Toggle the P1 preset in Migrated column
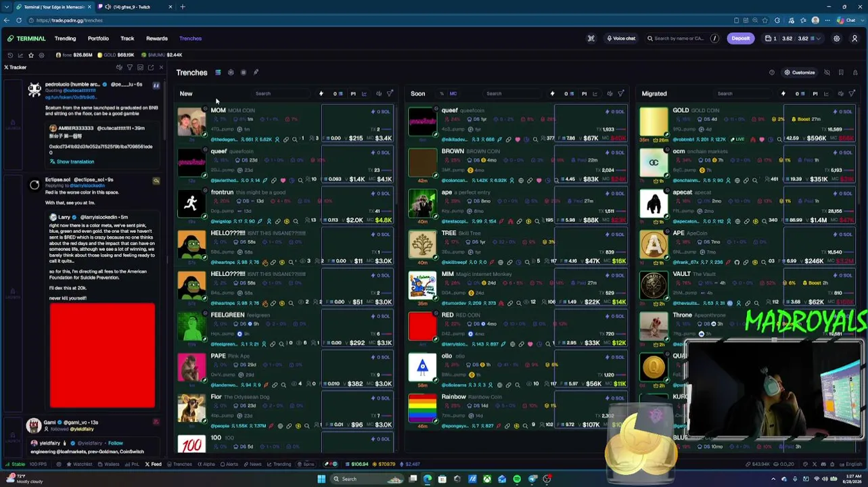 coord(815,94)
